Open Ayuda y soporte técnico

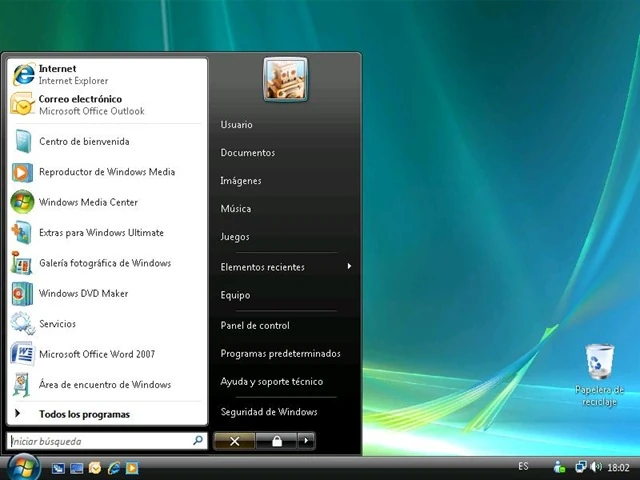[272, 382]
